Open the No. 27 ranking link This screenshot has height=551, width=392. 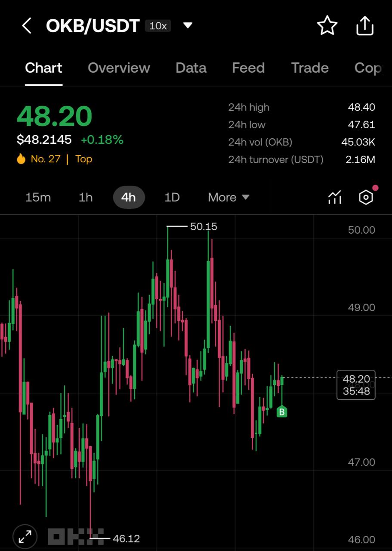46,159
